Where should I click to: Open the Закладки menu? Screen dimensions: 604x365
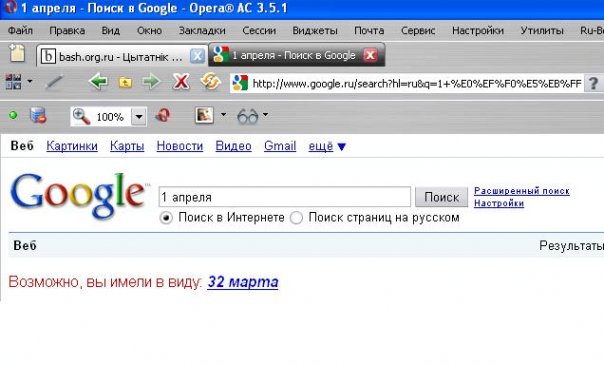click(x=202, y=30)
